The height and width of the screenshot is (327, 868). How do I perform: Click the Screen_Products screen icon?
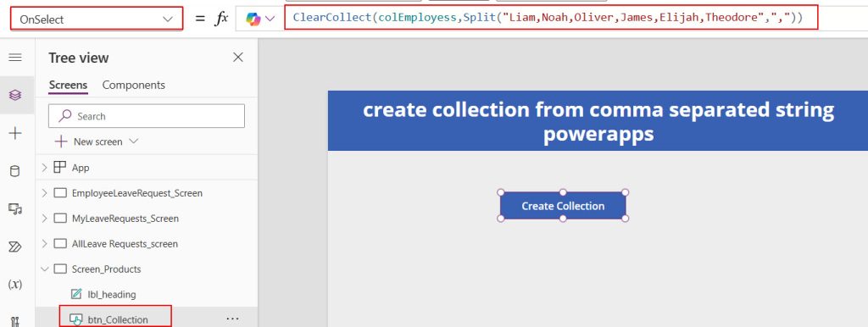pos(60,269)
